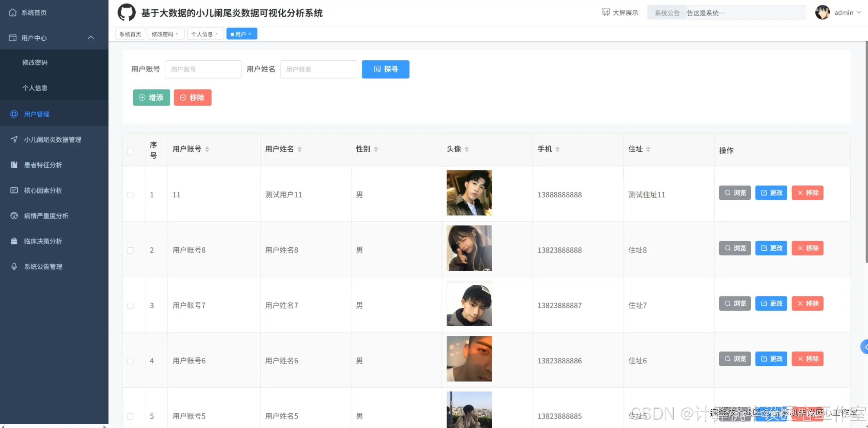Check the checkbox for row 4 用户账号6
The width and height of the screenshot is (868, 428).
130,361
